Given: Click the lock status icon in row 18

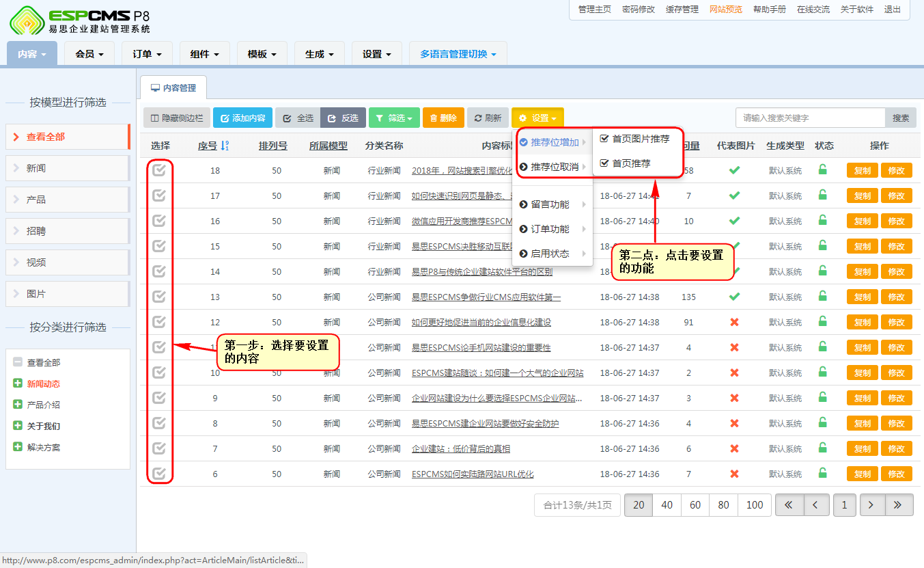Looking at the screenshot, I should point(823,170).
